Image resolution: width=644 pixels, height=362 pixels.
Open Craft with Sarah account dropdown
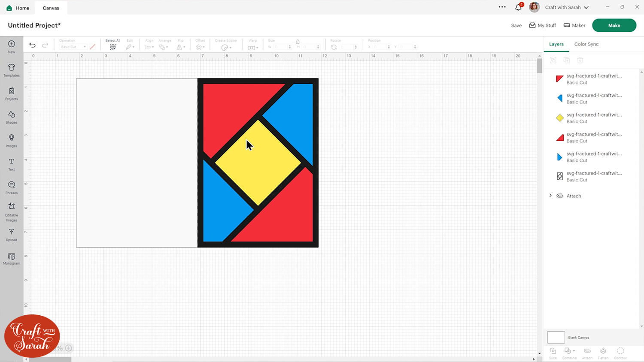(x=567, y=7)
